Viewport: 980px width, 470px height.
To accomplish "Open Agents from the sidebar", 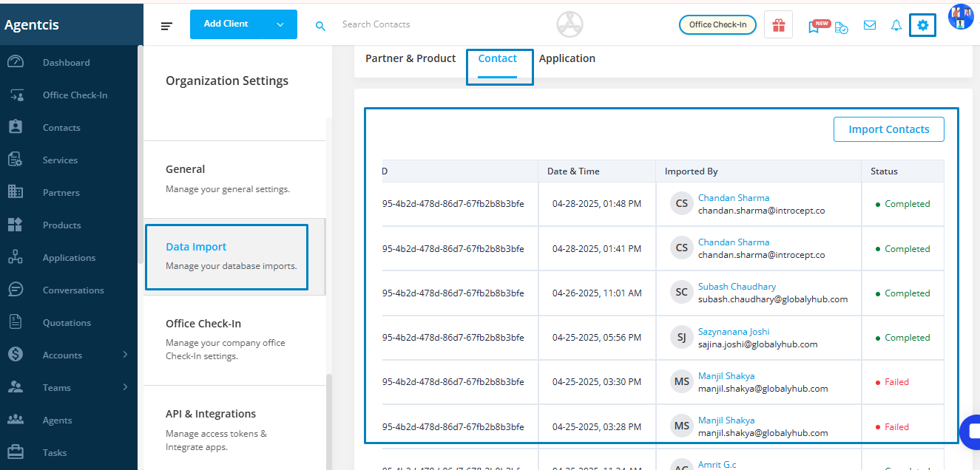I will pyautogui.click(x=57, y=420).
